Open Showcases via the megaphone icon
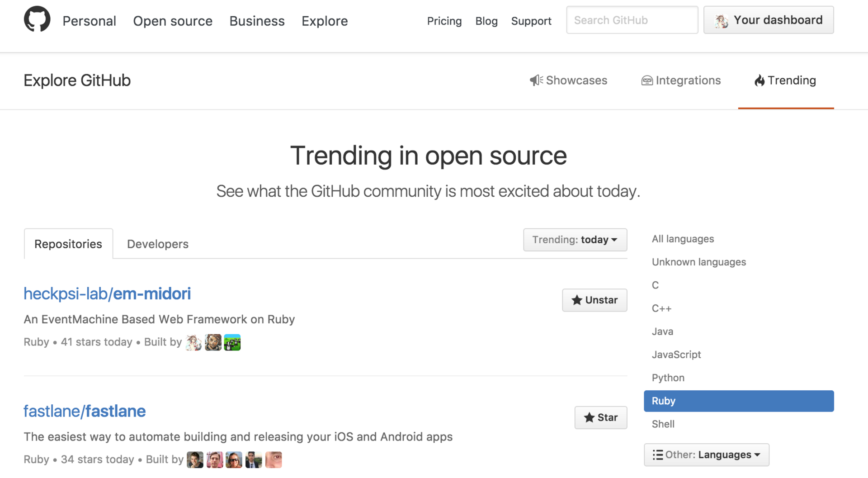Image resolution: width=868 pixels, height=478 pixels. click(536, 80)
